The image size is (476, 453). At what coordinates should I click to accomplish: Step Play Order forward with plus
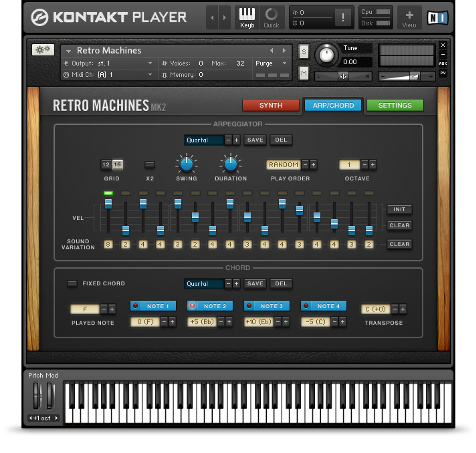point(313,165)
